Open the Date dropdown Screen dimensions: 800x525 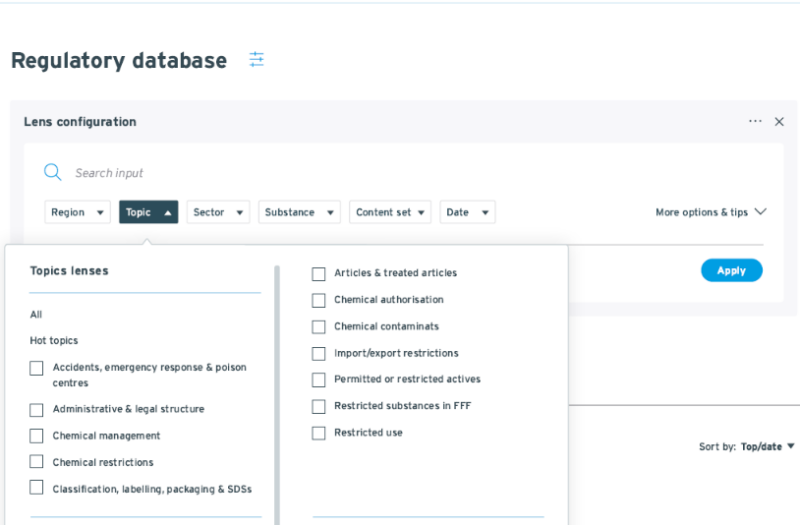click(467, 212)
